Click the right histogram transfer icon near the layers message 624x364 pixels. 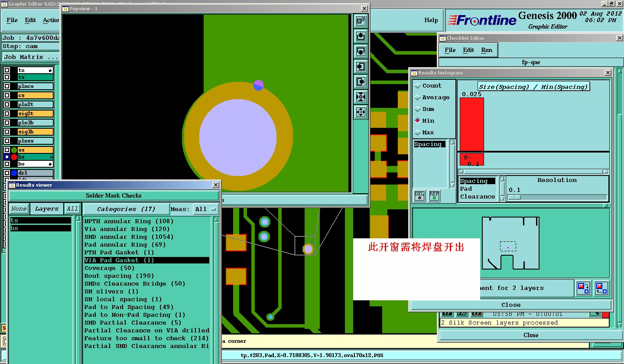pyautogui.click(x=601, y=288)
